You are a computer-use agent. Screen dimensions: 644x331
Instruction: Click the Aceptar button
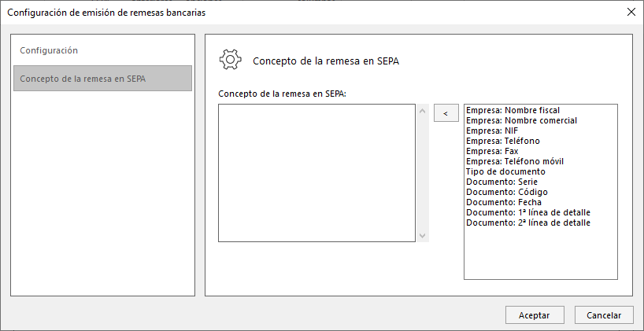click(535, 315)
